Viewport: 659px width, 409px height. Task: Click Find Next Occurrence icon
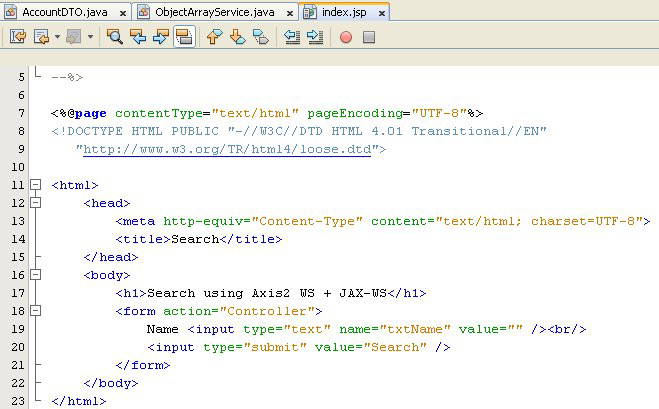pos(161,37)
